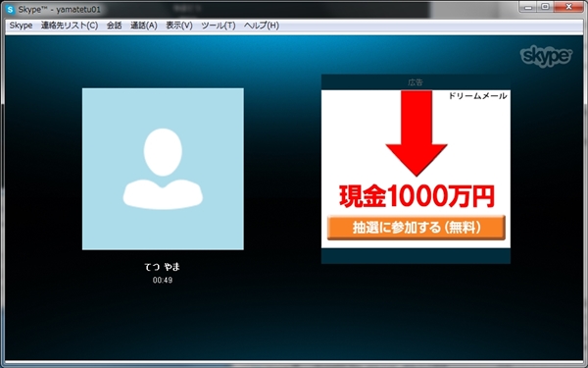Viewport: 588px width, 368px height.
Task: Click the 現金1000万円 ad text
Action: click(416, 196)
